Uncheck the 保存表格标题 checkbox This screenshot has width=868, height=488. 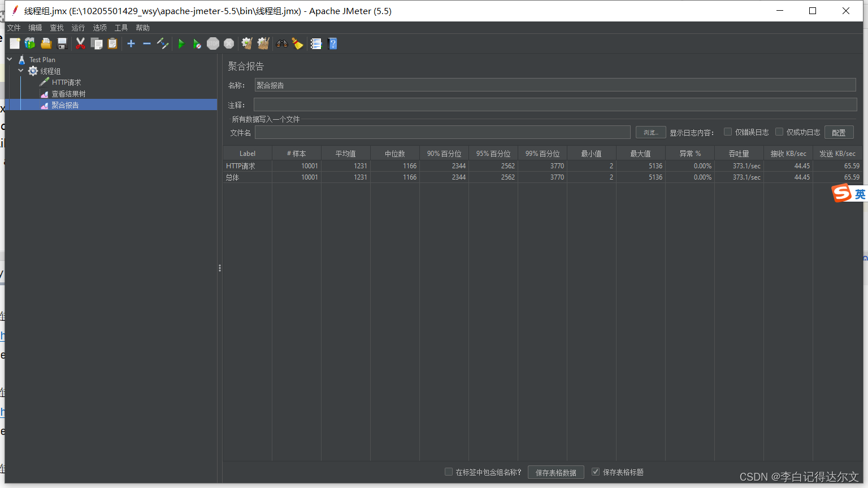coord(596,472)
